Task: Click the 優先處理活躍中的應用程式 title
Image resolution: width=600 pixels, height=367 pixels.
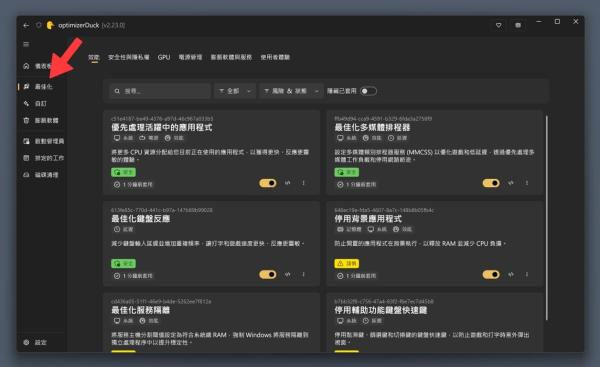Action: pos(161,127)
